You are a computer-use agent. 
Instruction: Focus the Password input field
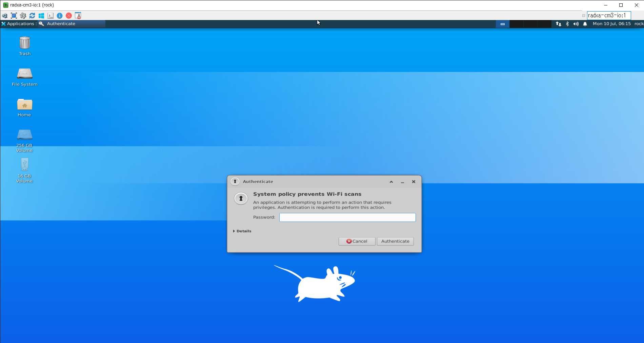point(347,217)
